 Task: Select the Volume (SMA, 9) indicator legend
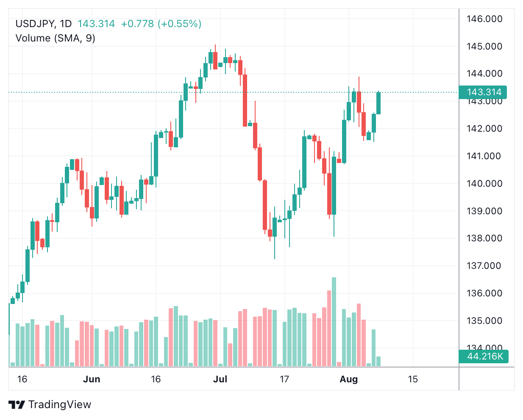point(55,38)
